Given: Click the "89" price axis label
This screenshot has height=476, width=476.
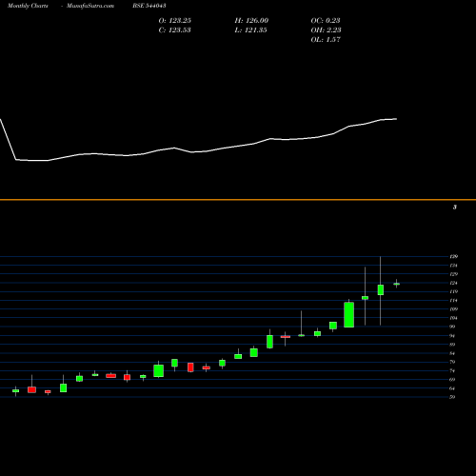Looking at the screenshot, I should coord(452,345).
